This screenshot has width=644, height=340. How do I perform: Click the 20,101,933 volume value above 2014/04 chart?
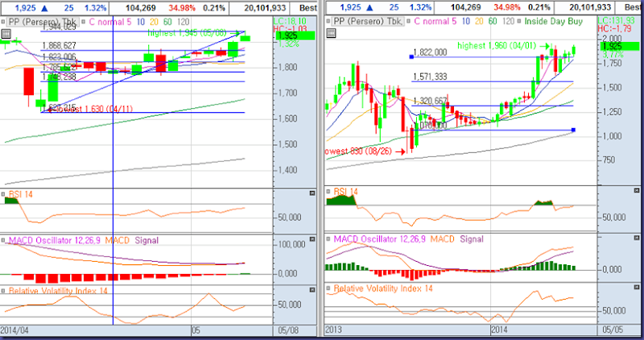265,8
